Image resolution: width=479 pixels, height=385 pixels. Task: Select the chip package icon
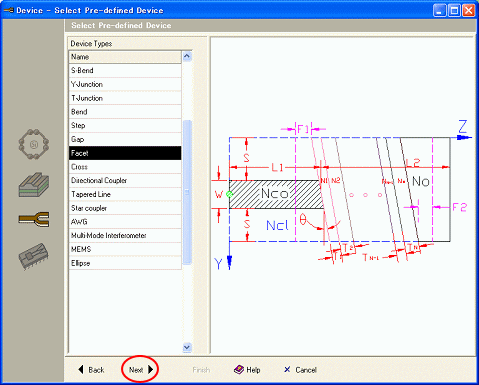click(34, 256)
